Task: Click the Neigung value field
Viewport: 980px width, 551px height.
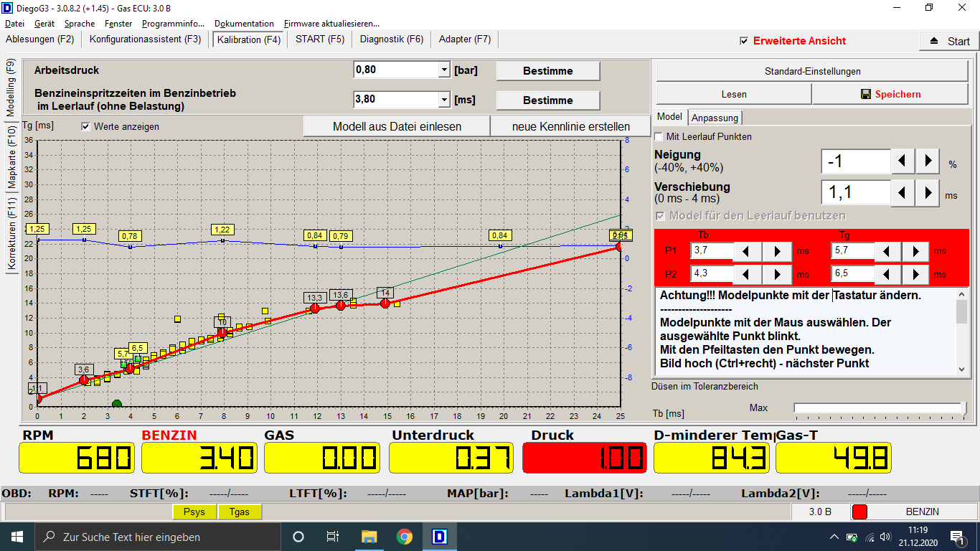Action: pyautogui.click(x=856, y=161)
